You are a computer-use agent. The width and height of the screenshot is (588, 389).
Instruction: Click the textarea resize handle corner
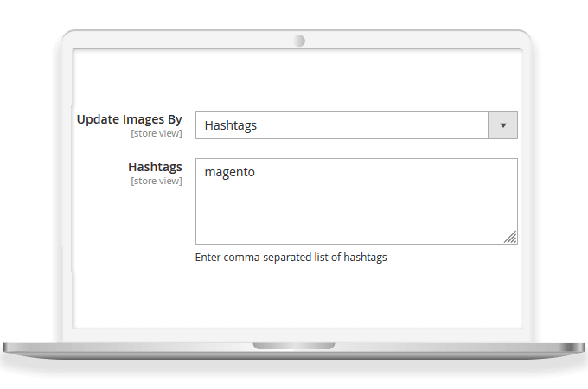point(510,237)
